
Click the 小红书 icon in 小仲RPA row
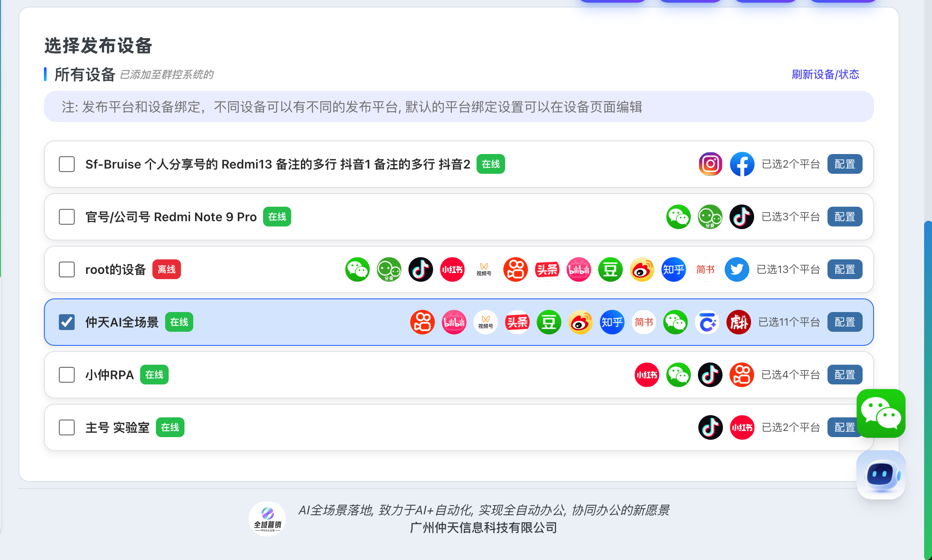(647, 375)
